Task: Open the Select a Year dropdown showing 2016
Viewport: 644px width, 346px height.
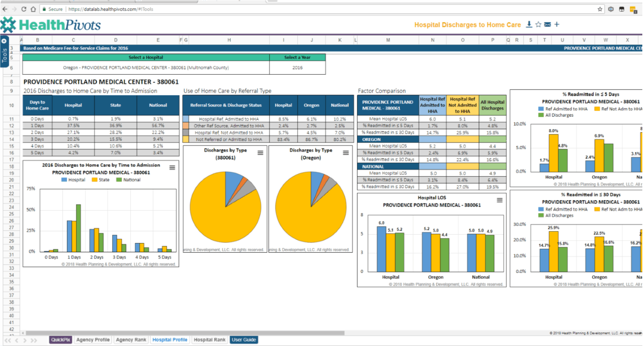Action: 297,68
